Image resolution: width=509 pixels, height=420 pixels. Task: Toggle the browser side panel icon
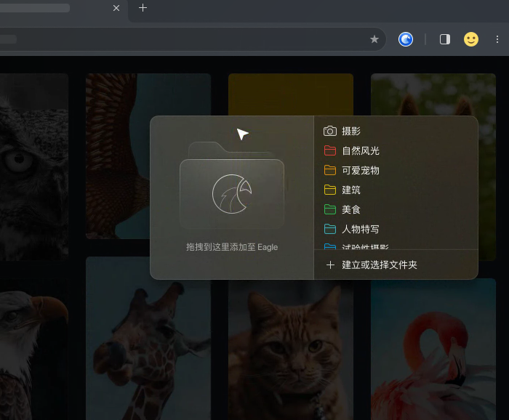point(445,39)
